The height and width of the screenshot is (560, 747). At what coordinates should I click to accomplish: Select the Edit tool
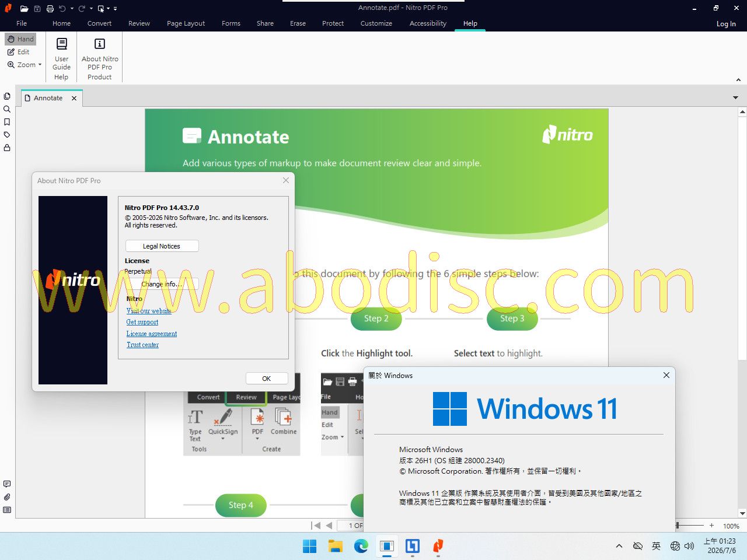19,52
